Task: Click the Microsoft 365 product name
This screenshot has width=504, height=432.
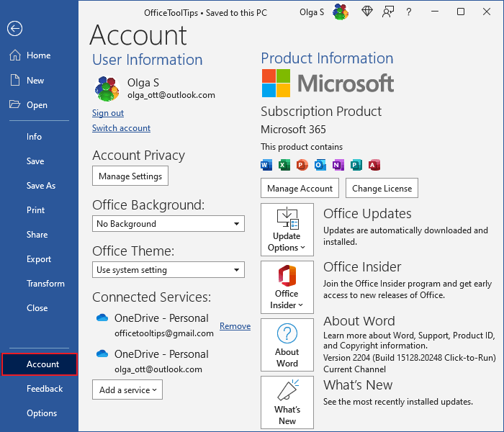Action: pyautogui.click(x=293, y=130)
